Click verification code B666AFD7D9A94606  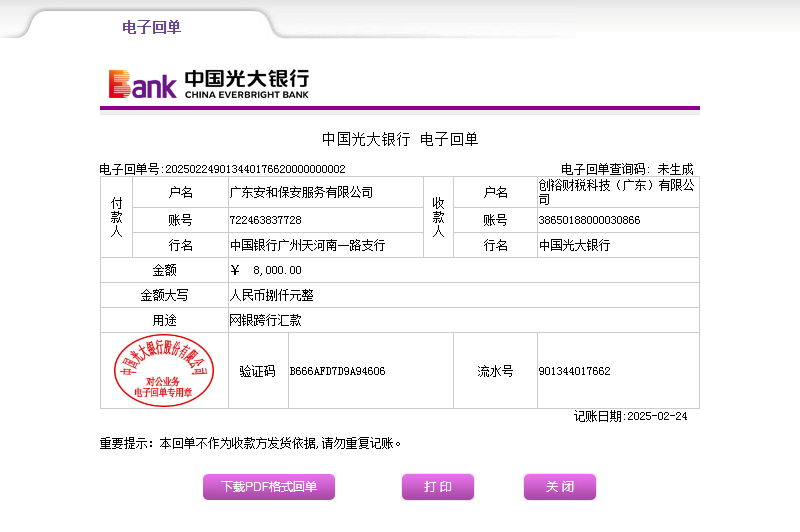(337, 371)
